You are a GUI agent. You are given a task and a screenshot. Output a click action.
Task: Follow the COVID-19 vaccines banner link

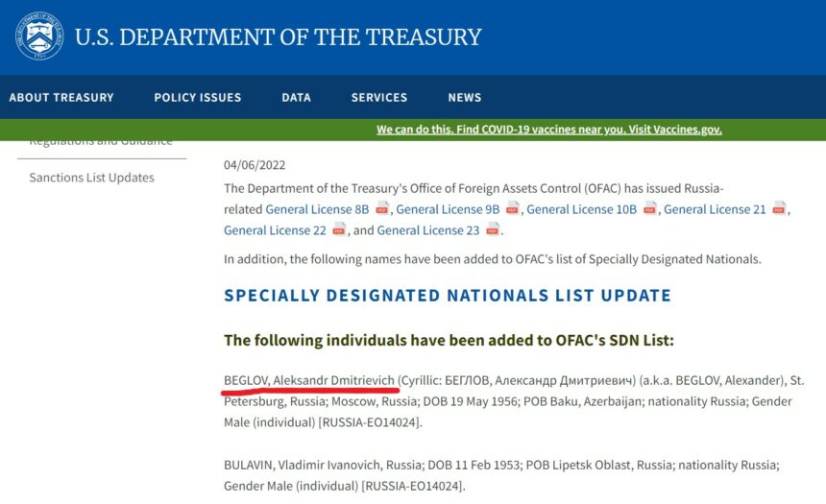point(549,130)
